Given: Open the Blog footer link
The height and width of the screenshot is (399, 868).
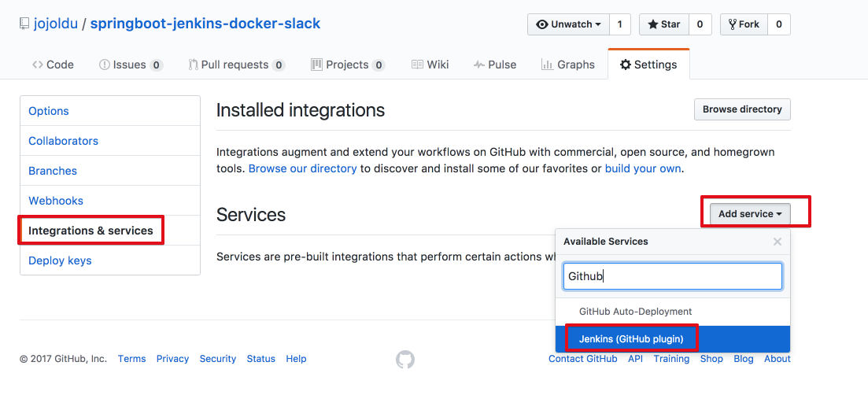Looking at the screenshot, I should point(744,359).
